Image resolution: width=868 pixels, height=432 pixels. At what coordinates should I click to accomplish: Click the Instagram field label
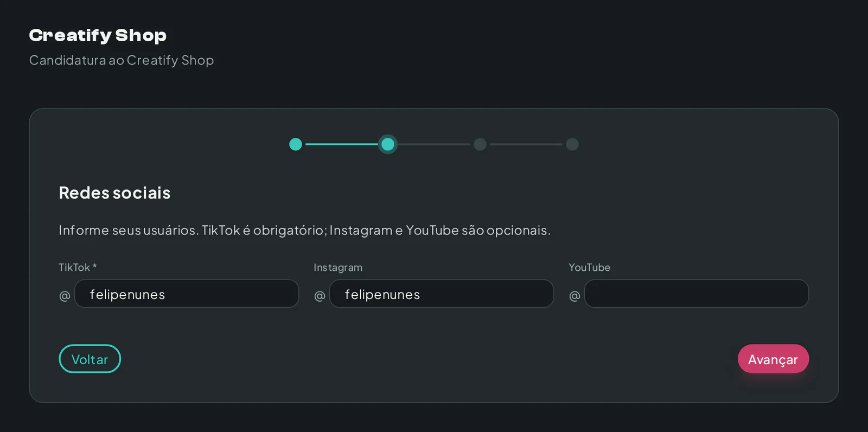[x=338, y=267]
